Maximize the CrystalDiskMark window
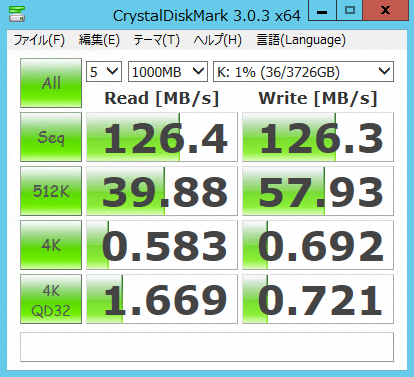The image size is (414, 377). click(350, 10)
